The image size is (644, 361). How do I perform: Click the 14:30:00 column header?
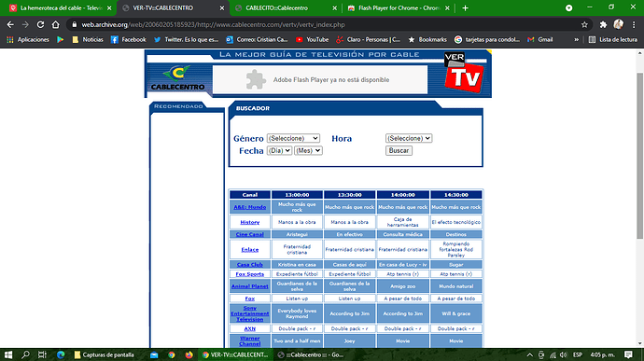tap(455, 195)
